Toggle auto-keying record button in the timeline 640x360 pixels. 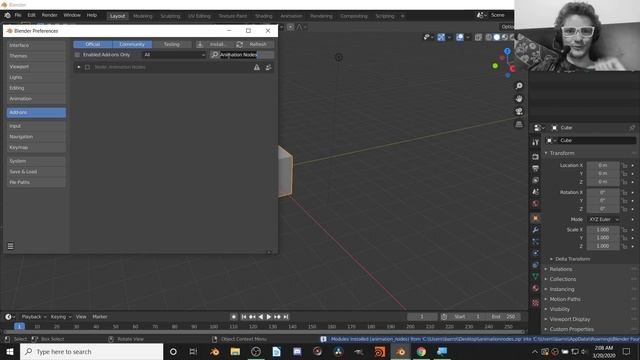pos(234,317)
